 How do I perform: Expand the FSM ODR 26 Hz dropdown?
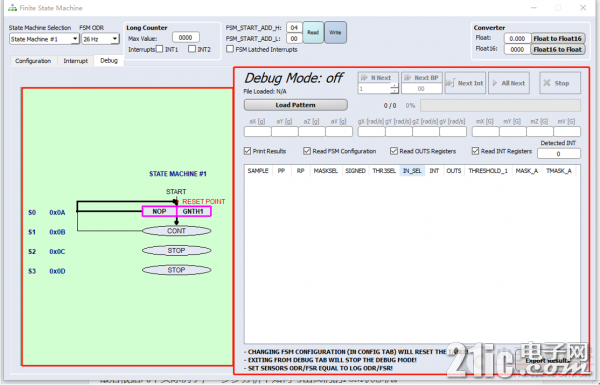coord(100,39)
